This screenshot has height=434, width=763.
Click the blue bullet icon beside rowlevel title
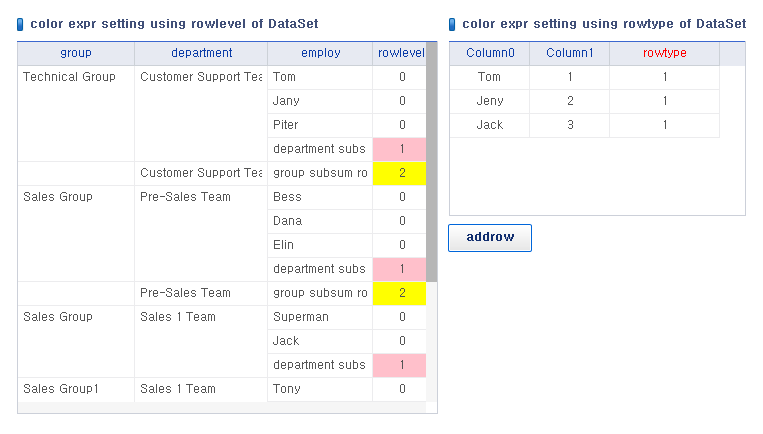click(20, 24)
